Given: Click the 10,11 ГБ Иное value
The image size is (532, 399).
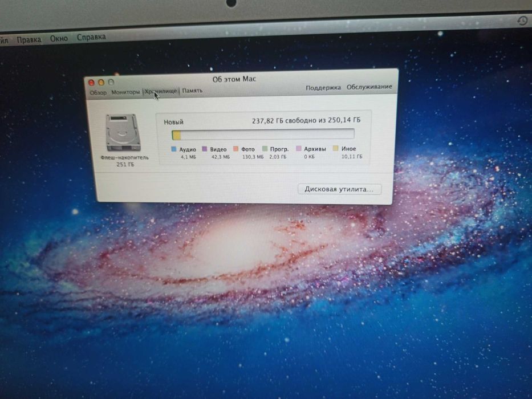Looking at the screenshot, I should coord(352,156).
